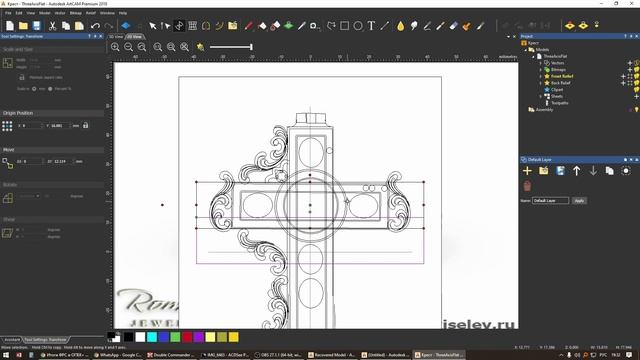This screenshot has width=640, height=360.
Task: Duplicate the layer using the copy icon
Action: pos(609,171)
